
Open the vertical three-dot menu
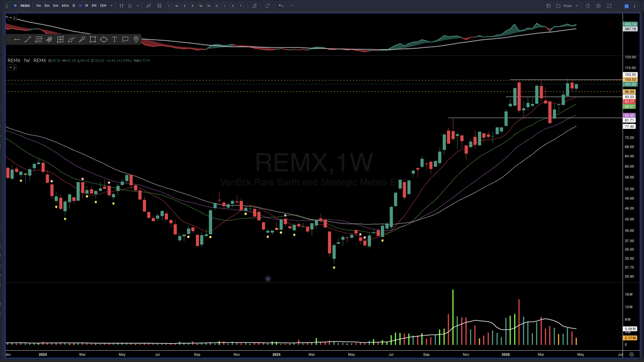634,6
